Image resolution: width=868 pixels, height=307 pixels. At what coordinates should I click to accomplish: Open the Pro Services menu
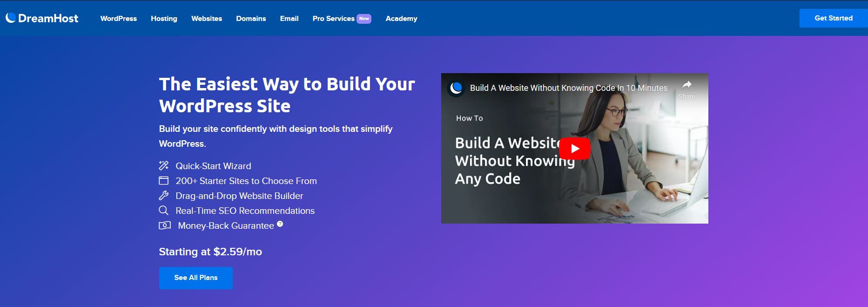point(334,19)
